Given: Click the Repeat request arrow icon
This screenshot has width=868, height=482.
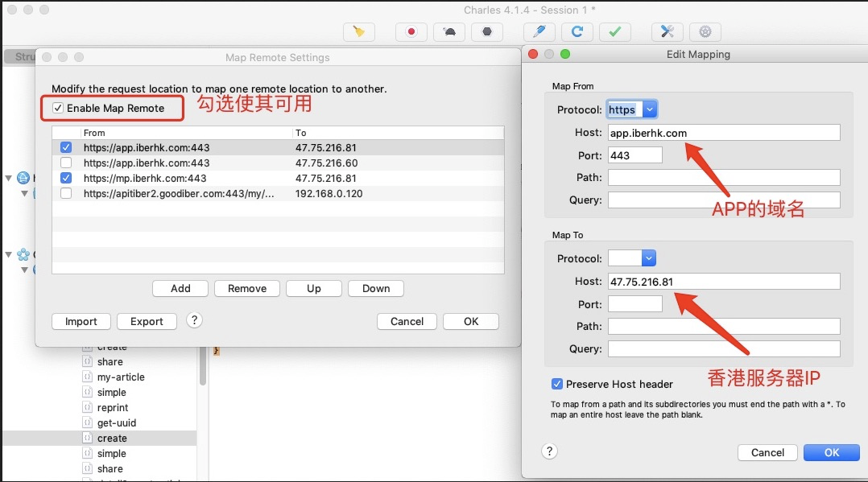Looking at the screenshot, I should (x=577, y=31).
